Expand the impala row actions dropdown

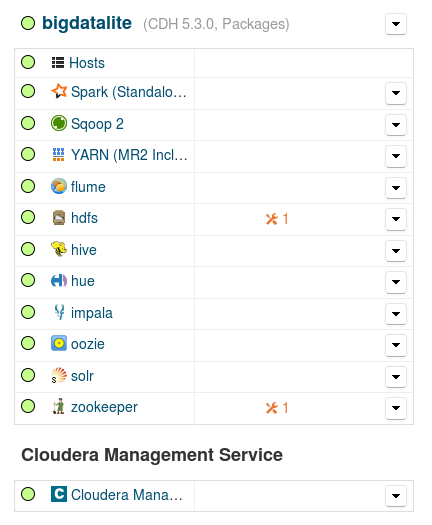click(x=396, y=314)
